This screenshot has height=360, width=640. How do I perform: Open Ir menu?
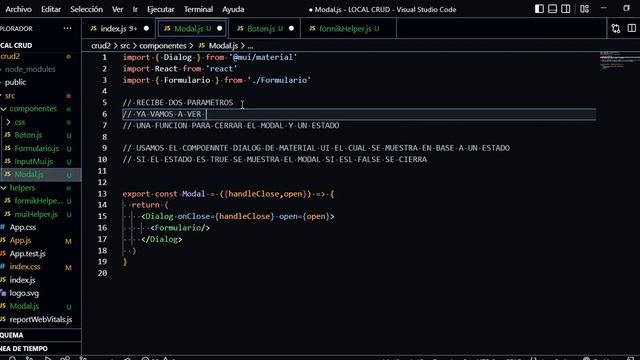coord(135,9)
